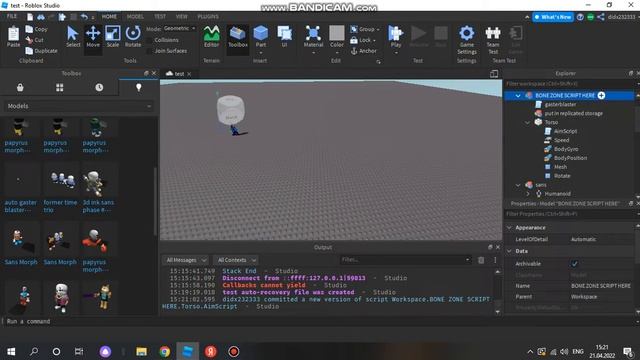The image size is (640, 360).
Task: Click the What's New button
Action: pyautogui.click(x=553, y=17)
